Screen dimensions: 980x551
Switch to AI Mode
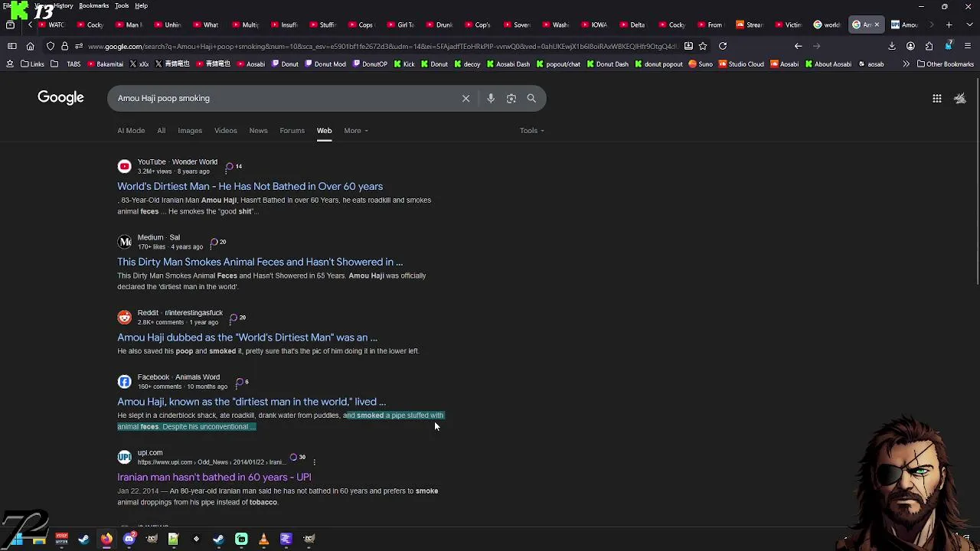pos(131,130)
